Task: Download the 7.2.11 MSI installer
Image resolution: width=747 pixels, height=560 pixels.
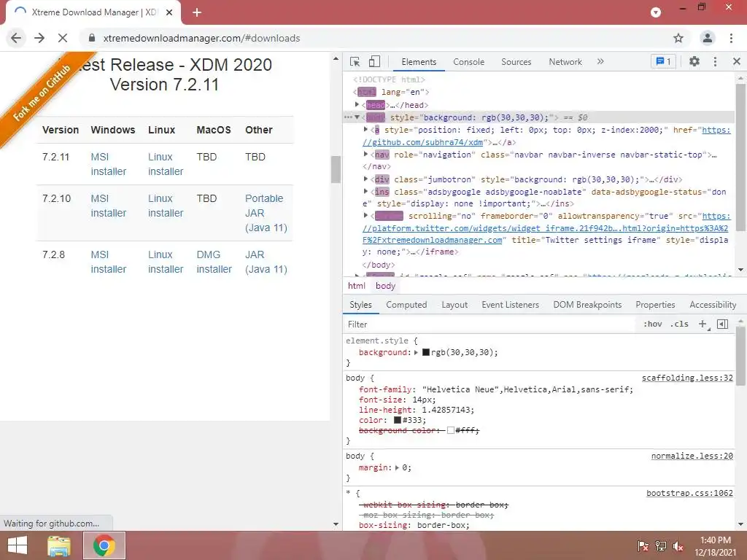Action: point(108,164)
